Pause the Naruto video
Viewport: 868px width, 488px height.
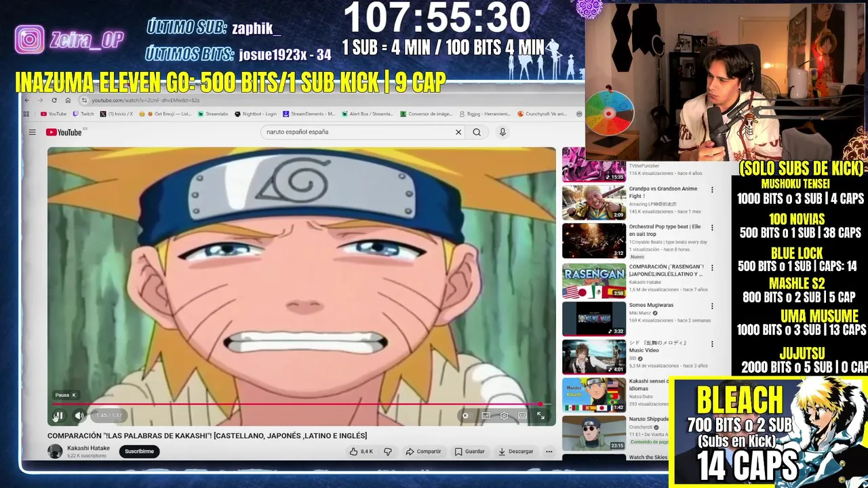58,415
